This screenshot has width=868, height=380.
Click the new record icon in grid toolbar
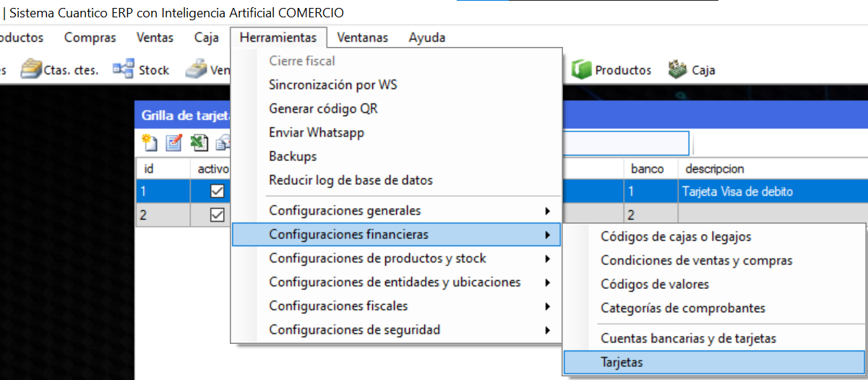coord(150,143)
